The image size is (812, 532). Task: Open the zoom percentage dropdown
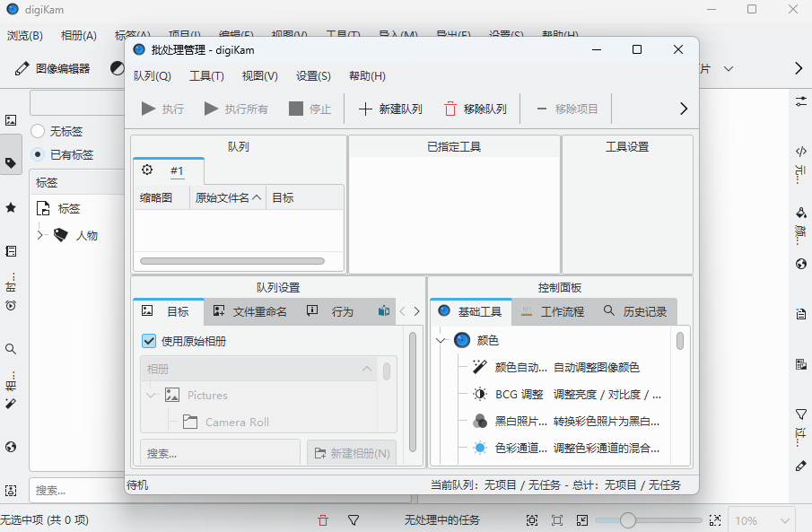click(x=785, y=520)
